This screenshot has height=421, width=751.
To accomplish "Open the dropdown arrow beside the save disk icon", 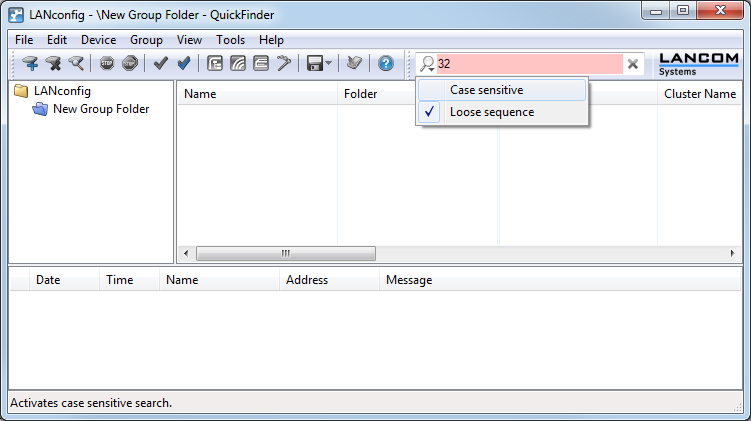I will click(329, 64).
